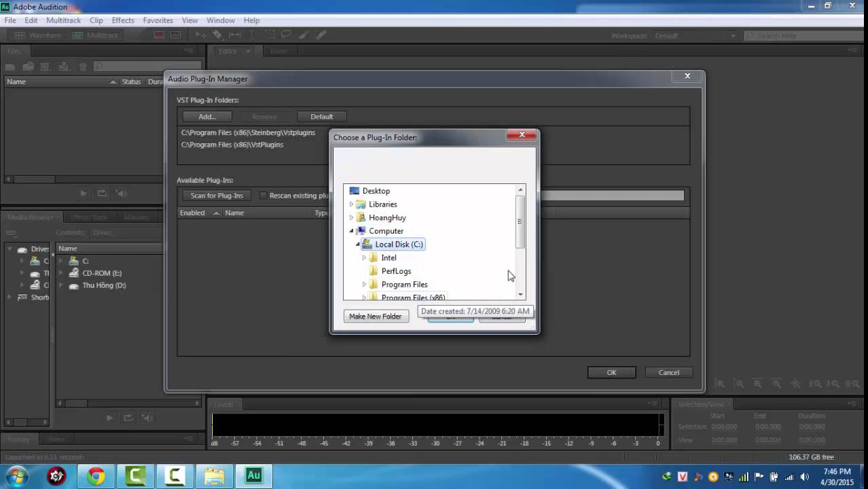Screen dimensions: 868x489
Task: Open system tray volume control
Action: click(x=804, y=477)
